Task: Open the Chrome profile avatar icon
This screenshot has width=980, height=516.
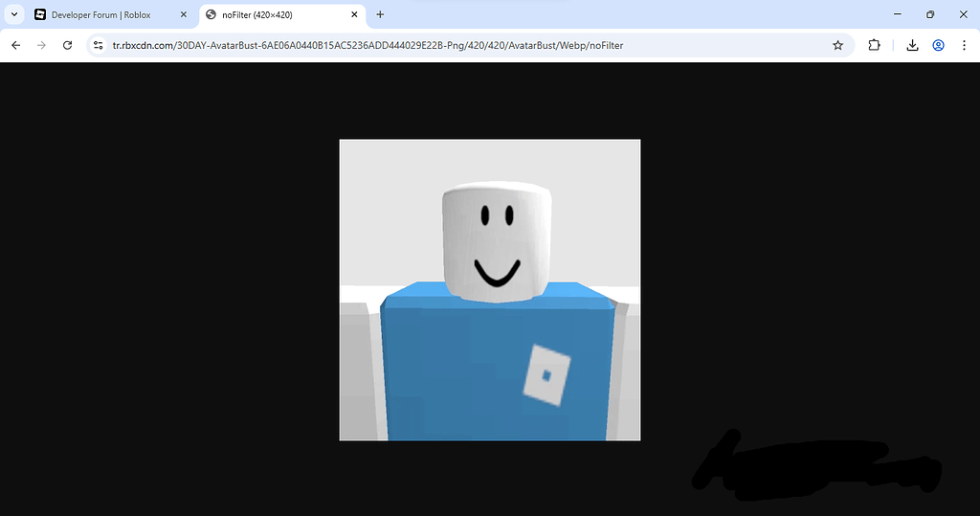Action: pos(938,45)
